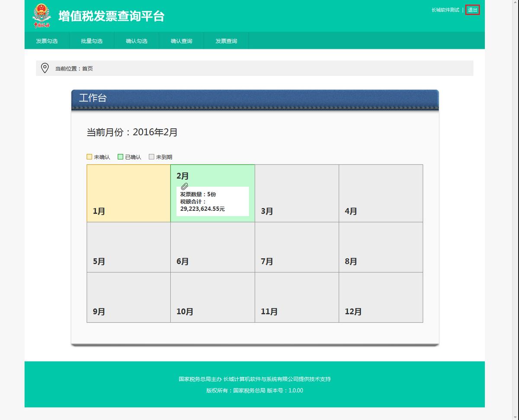
Task: Open the 发票勾选 menu
Action: [47, 41]
